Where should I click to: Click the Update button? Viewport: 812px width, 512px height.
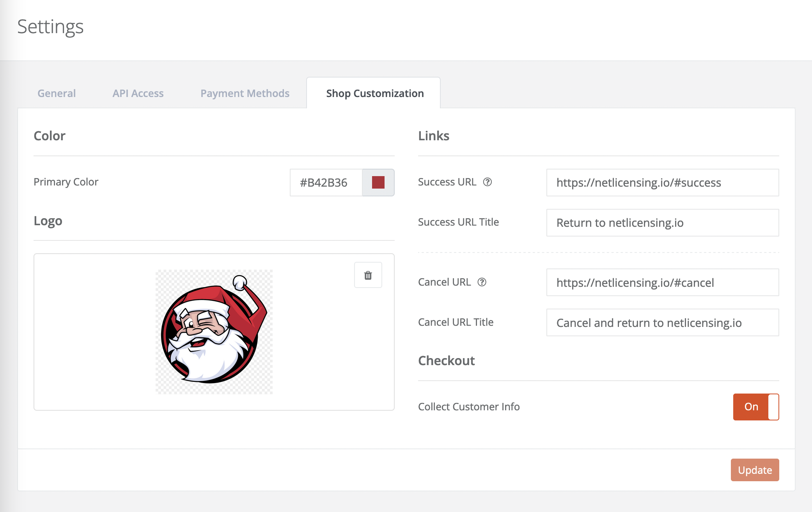tap(755, 470)
